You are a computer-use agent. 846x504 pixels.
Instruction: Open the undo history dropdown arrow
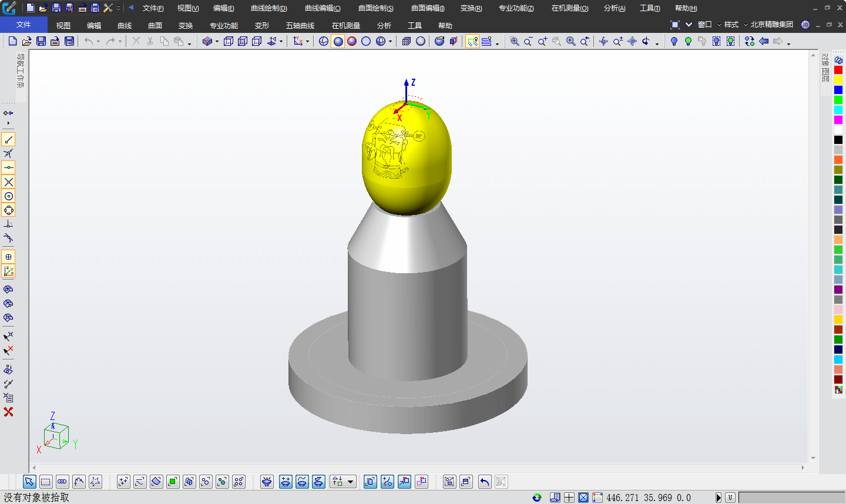(98, 42)
